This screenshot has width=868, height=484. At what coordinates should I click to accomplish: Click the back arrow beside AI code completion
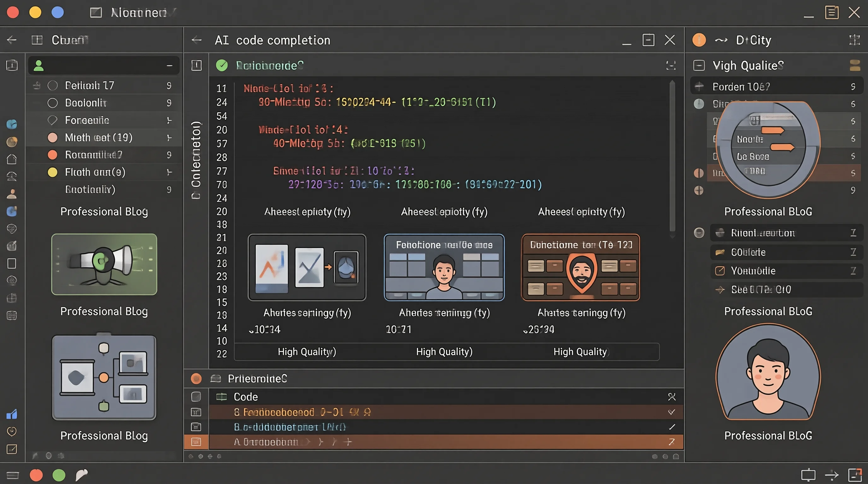[196, 40]
